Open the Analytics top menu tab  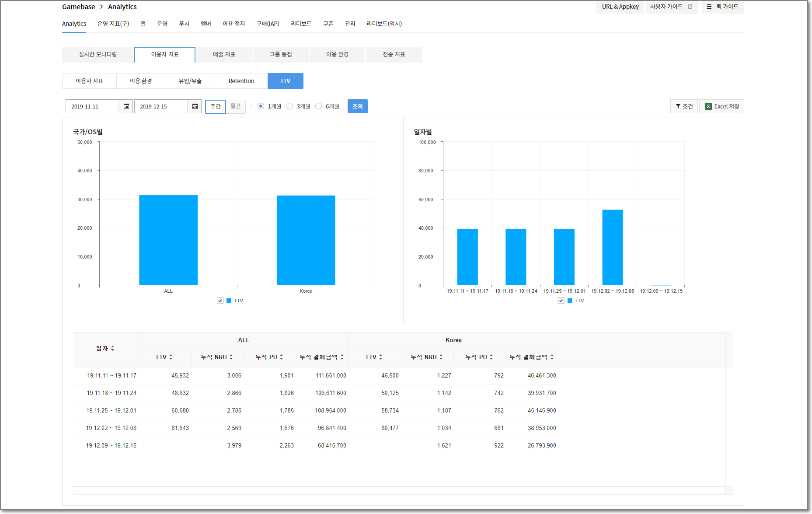(74, 24)
